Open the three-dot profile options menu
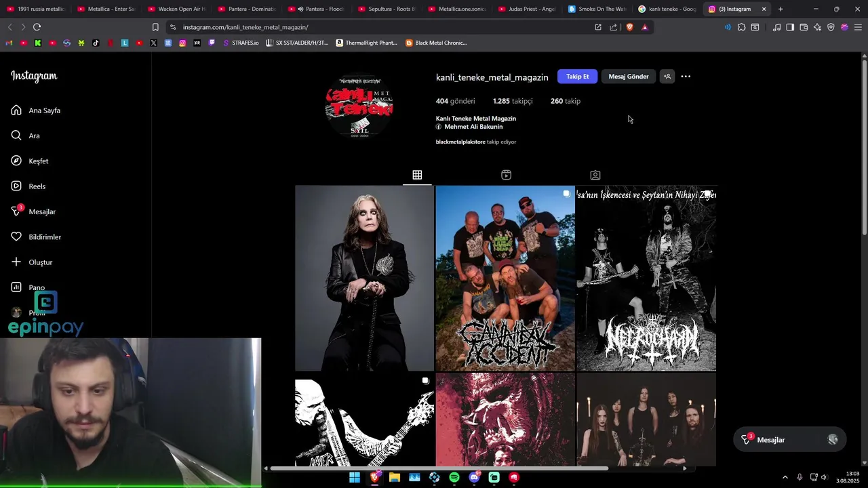 click(x=686, y=77)
